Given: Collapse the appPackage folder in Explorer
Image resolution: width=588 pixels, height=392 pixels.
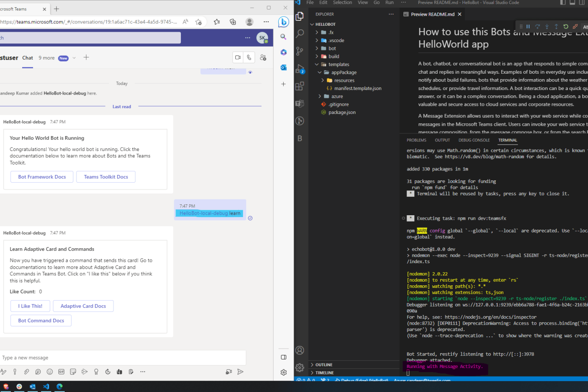Looking at the screenshot, I should 344,72.
